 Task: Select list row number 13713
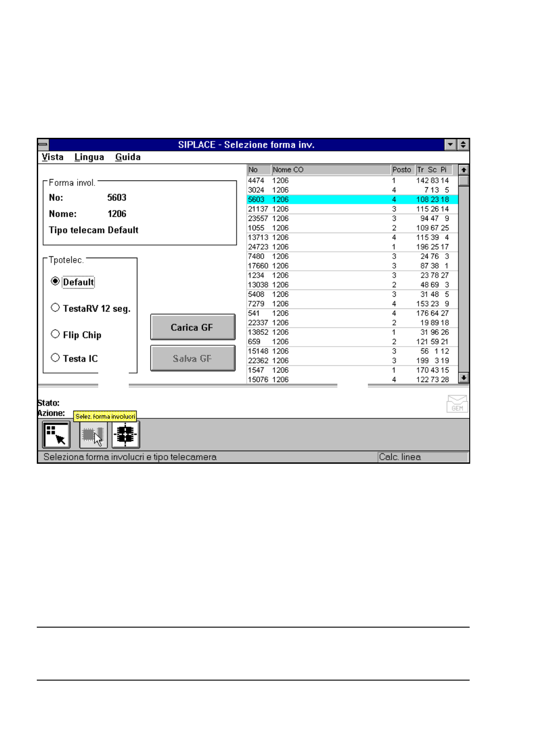[x=352, y=237]
